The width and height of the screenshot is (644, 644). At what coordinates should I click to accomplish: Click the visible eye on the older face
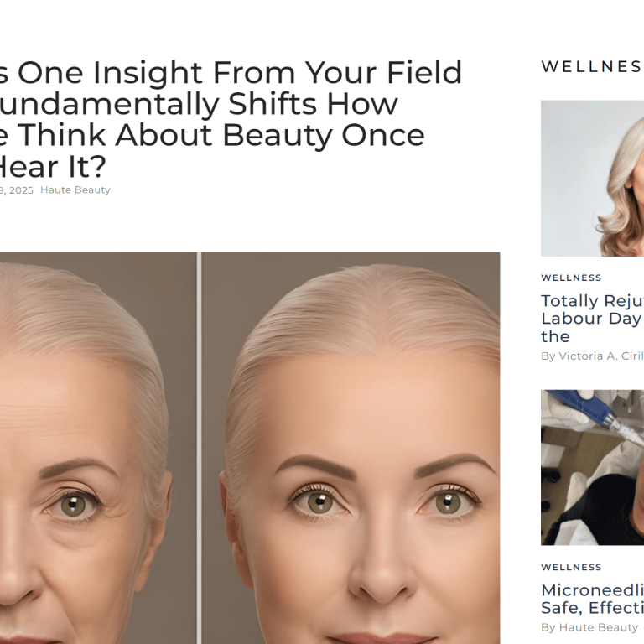coord(75,504)
